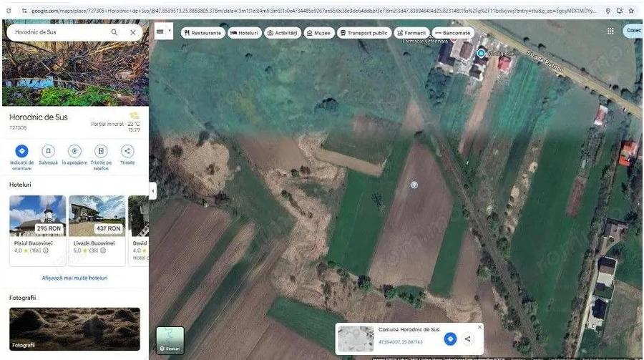This screenshot has height=360, width=644.
Task: Click share icon in Comuna Horodnic card
Action: (x=467, y=339)
